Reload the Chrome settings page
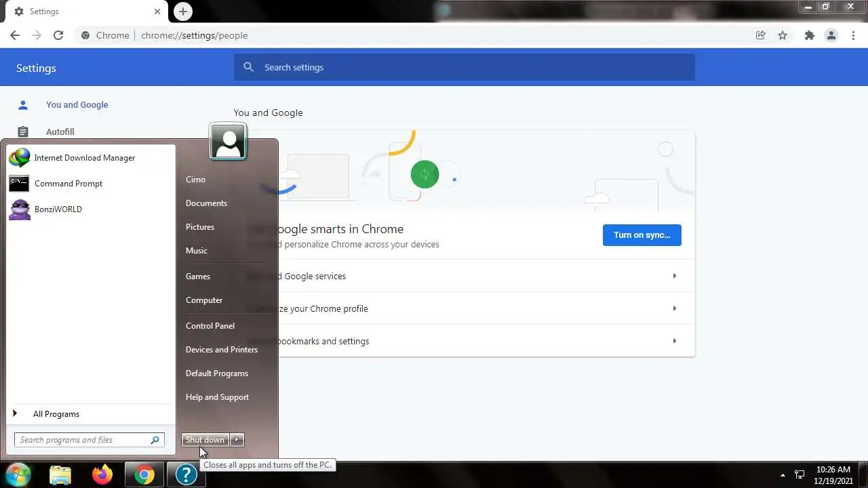Image resolution: width=868 pixels, height=488 pixels. pyautogui.click(x=58, y=35)
